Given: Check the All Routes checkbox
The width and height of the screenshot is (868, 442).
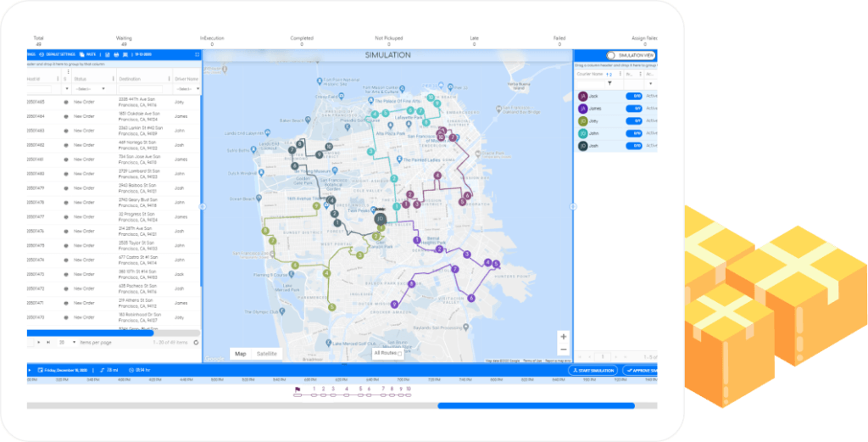Looking at the screenshot, I should [400, 354].
